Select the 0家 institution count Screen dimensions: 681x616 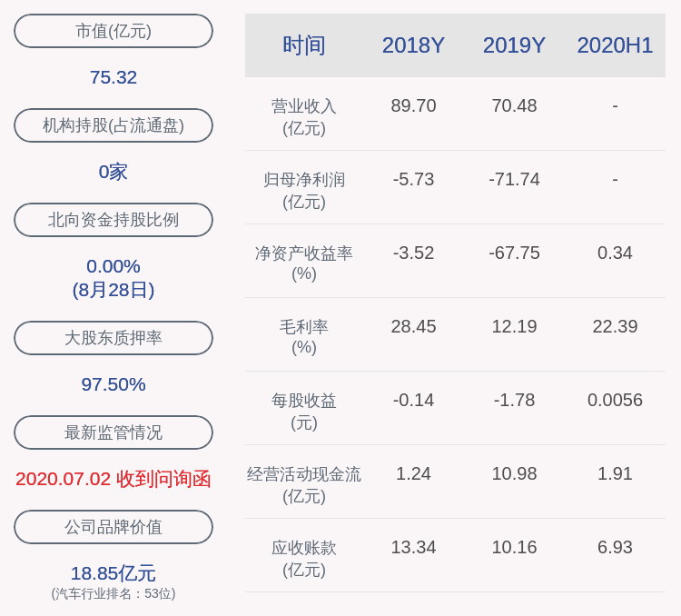coord(113,172)
